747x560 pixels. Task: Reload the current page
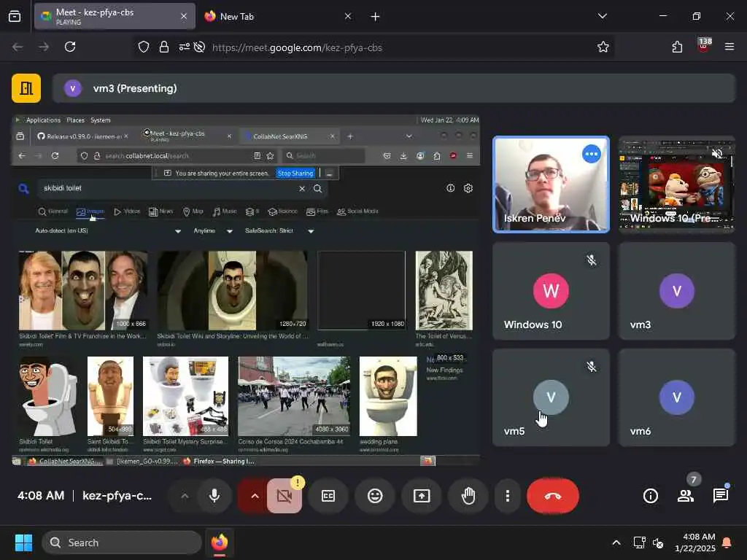[70, 47]
